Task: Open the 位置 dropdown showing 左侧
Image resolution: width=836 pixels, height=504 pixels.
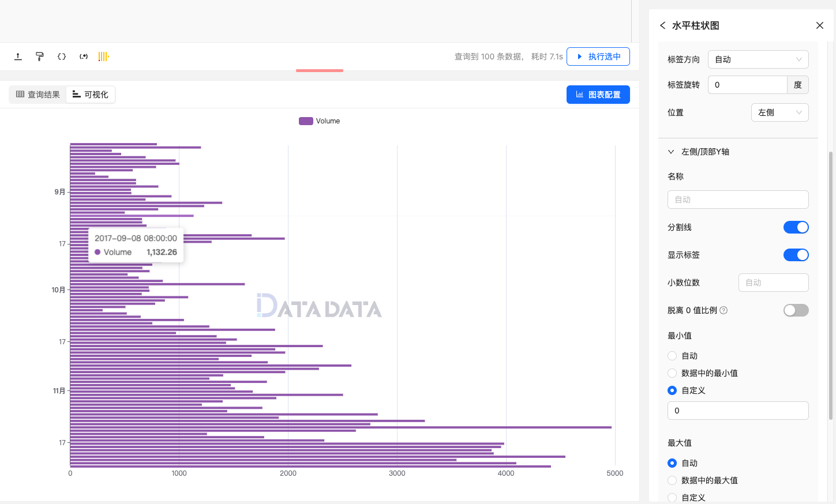Action: pyautogui.click(x=779, y=112)
